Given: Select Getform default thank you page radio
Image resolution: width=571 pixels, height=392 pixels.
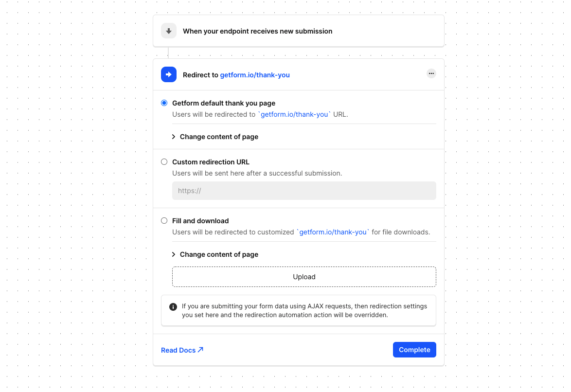Looking at the screenshot, I should (x=164, y=103).
